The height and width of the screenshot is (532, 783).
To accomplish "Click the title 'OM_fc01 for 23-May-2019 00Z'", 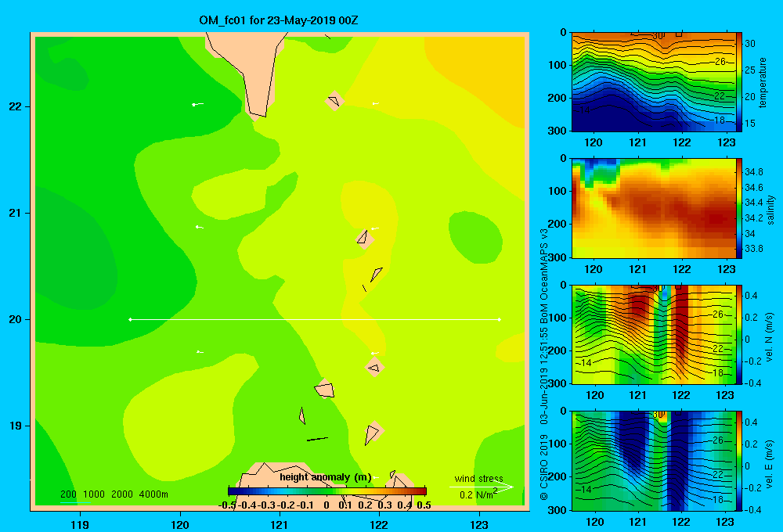I will (278, 20).
